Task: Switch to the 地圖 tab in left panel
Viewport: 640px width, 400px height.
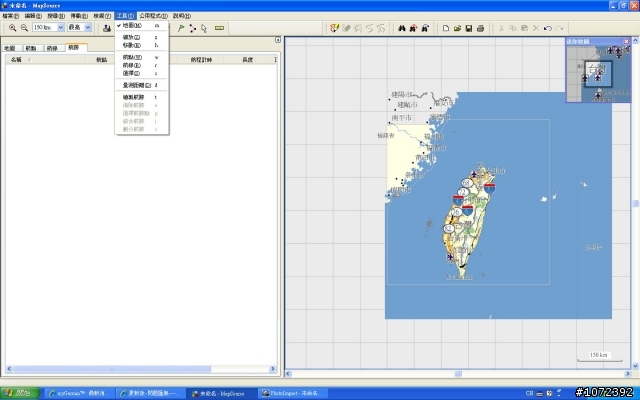Action: tap(10, 48)
